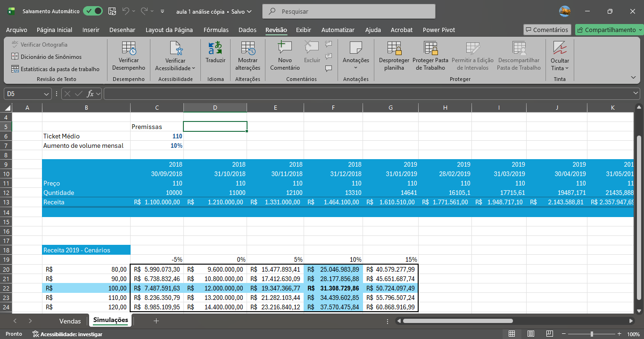Viewport: 644px width, 339px height.
Task: Open the file name Salvo dropdown
Action: [x=249, y=11]
